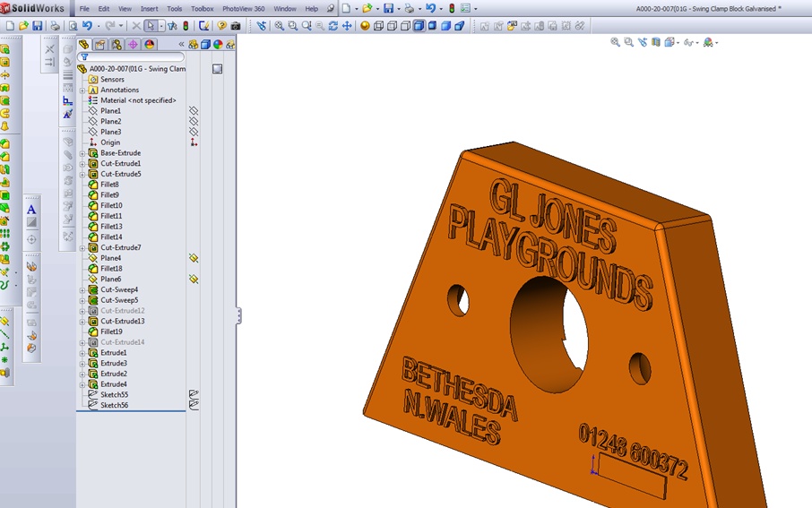The width and height of the screenshot is (812, 508).
Task: Open the PropertyManager tab
Action: [100, 45]
